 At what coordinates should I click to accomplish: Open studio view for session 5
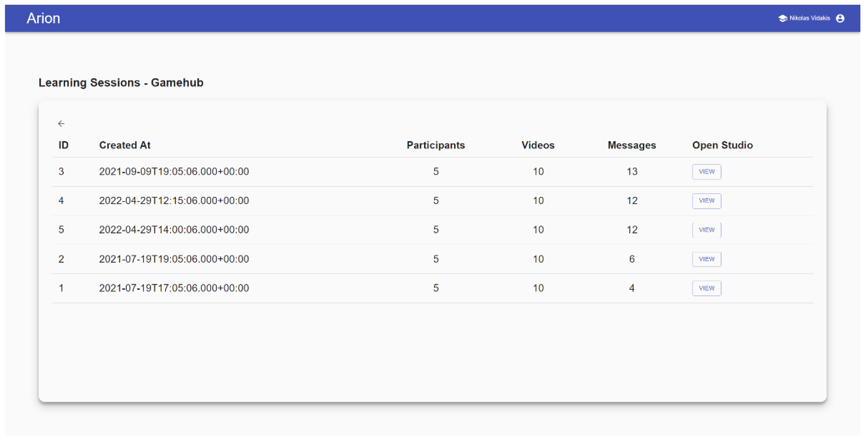[x=706, y=230]
